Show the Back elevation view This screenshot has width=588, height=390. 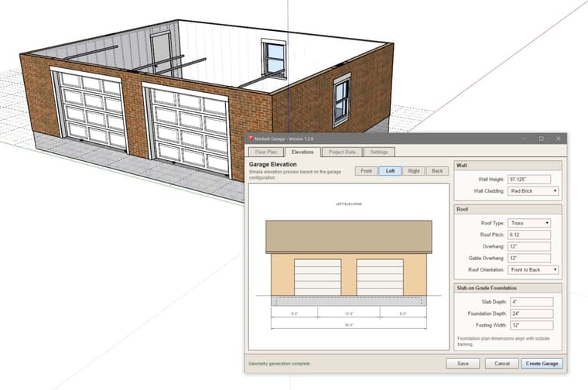[x=437, y=171]
